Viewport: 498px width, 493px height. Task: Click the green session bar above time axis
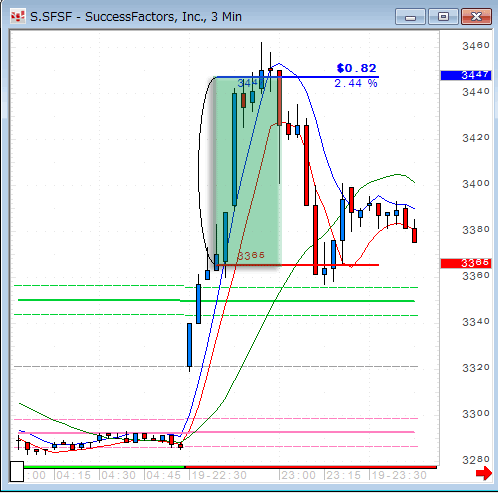pyautogui.click(x=104, y=467)
